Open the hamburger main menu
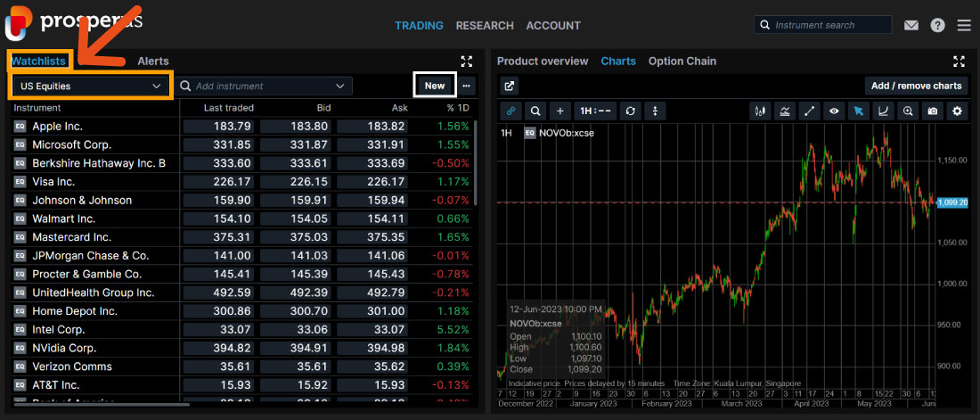Viewport: 980px width, 420px height. coord(964,26)
